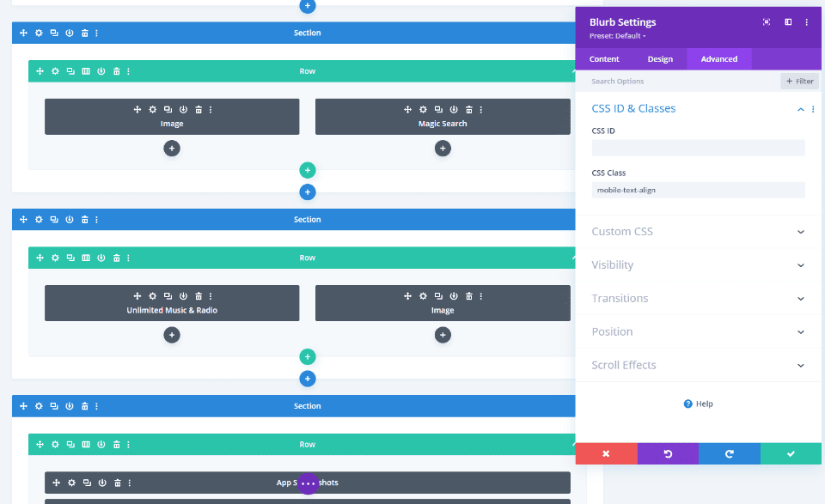Change column layout of the first Row
Viewport: 825px width, 504px height.
[x=86, y=71]
